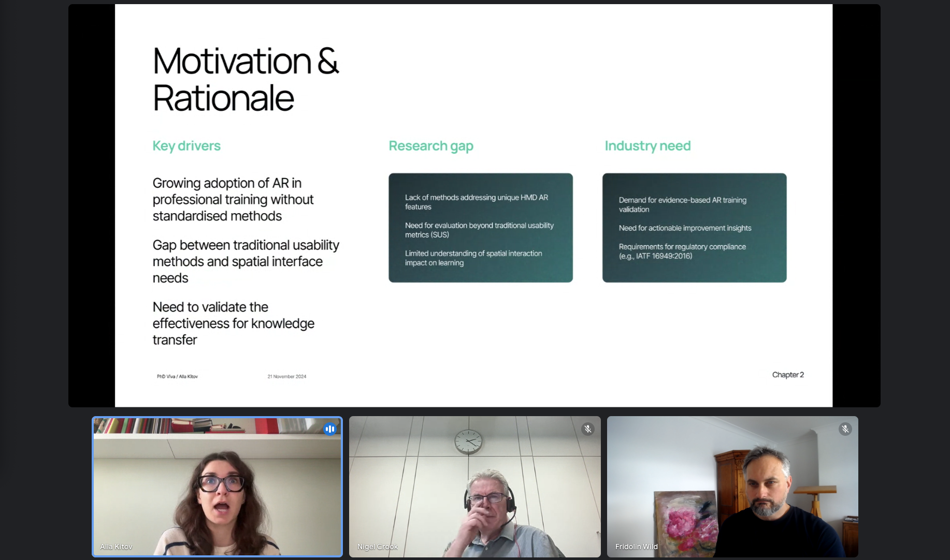Click the '21 November 2024' date footer

click(286, 376)
